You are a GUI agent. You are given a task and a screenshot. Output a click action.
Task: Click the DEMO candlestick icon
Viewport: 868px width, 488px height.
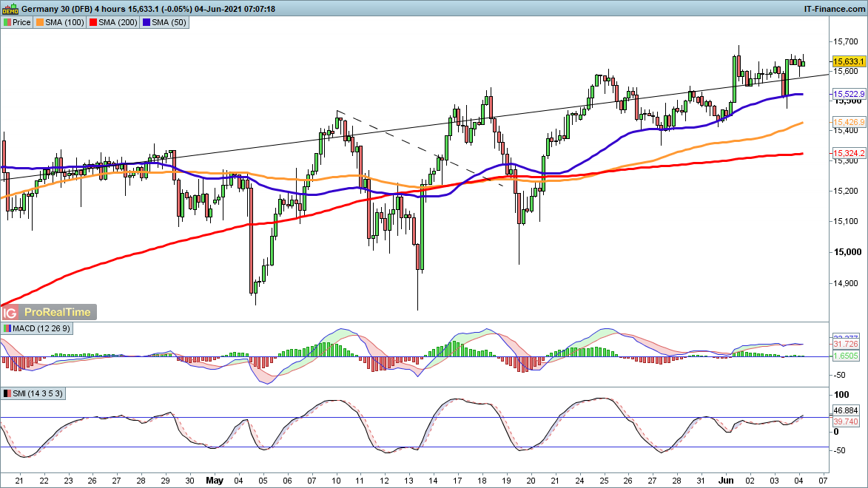[10, 8]
